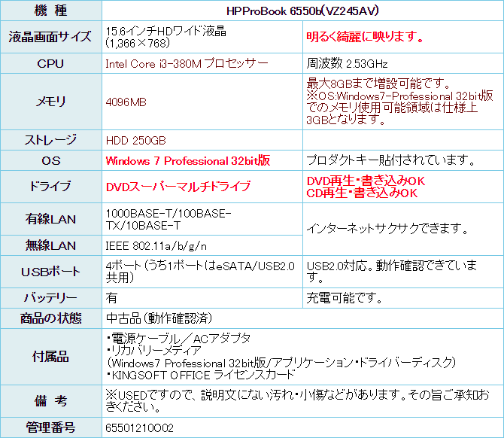This screenshot has width=504, height=438.
Task: Click the KINGSOFT OFFICE ライセンスカード item
Action: [201, 374]
